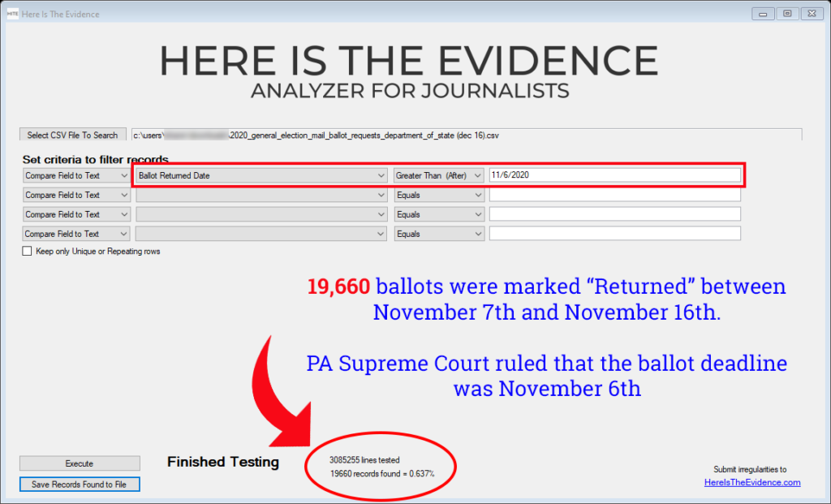Open the second row "Equals" dropdown
Screen dimensions: 831x504
[x=476, y=195]
